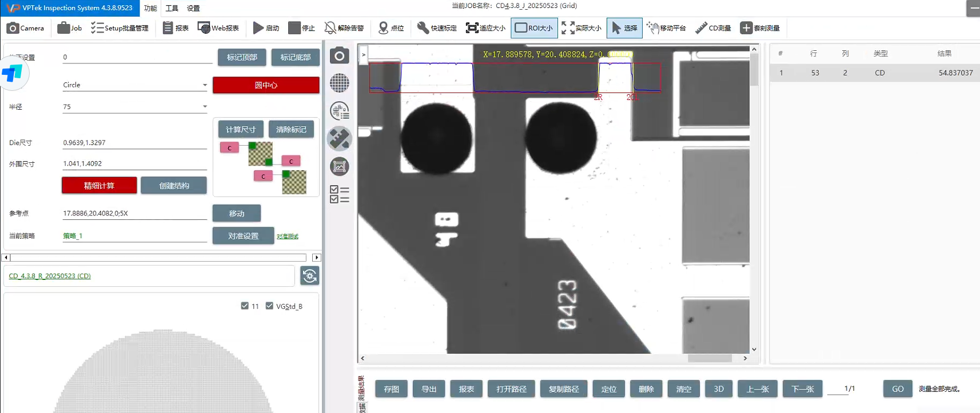Toggle the ROI大小 view mode
This screenshot has width=980, height=413.
(x=534, y=28)
